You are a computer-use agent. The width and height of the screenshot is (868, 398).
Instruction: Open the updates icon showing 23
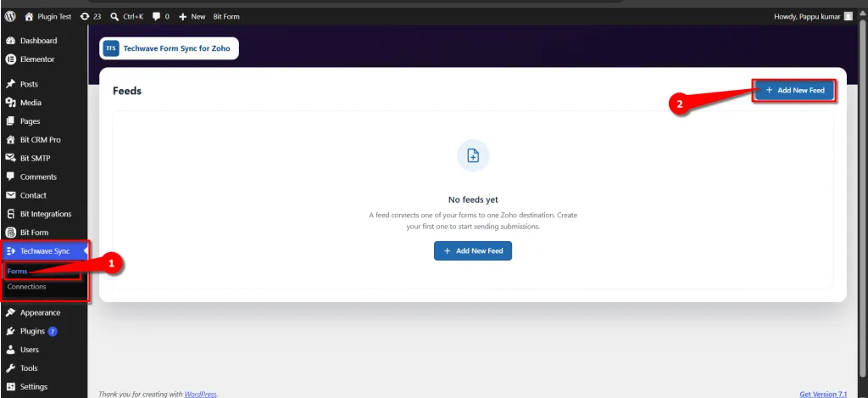point(84,17)
